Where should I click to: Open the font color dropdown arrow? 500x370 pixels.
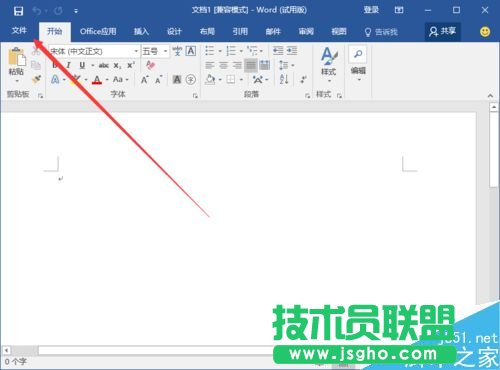coord(107,80)
